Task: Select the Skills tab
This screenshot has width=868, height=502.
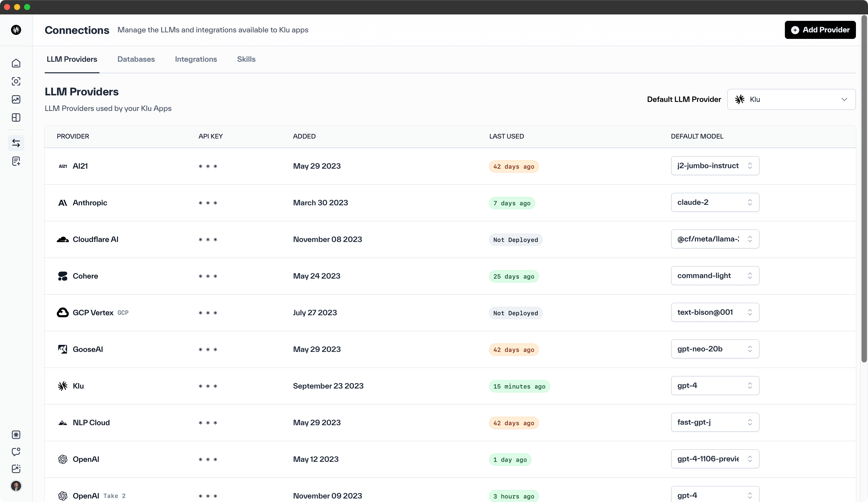Action: 246,59
